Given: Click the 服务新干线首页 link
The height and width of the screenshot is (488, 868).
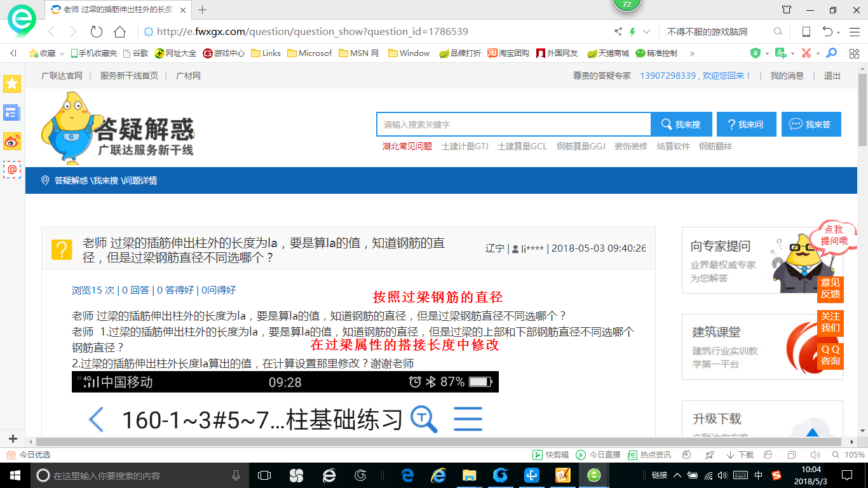Looking at the screenshot, I should coord(129,76).
